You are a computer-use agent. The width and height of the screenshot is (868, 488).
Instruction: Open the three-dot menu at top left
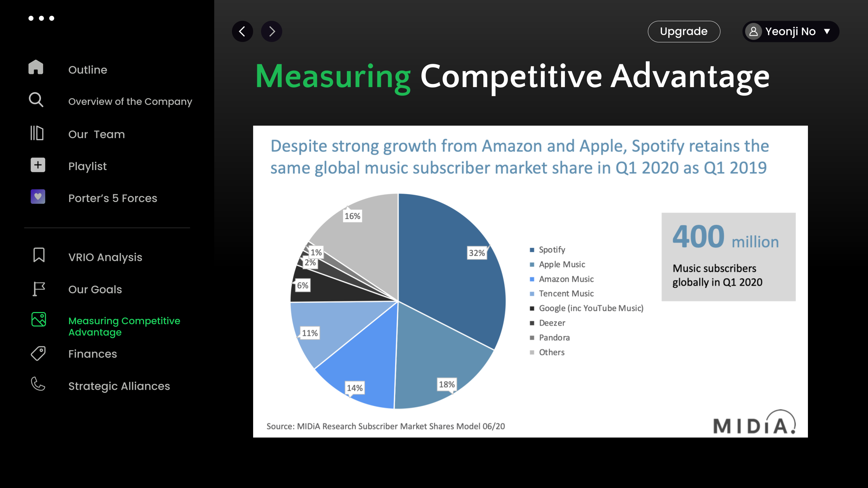tap(41, 18)
